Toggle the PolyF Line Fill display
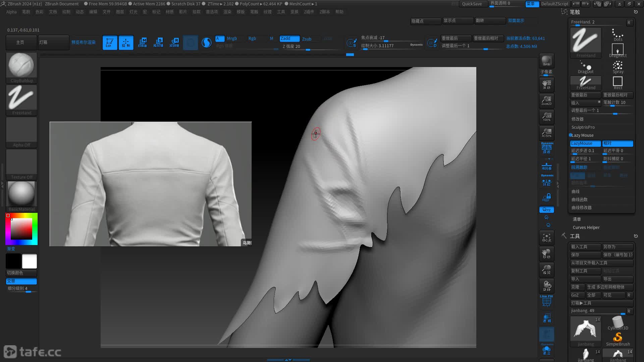This screenshot has width=644, height=362. pos(547,301)
